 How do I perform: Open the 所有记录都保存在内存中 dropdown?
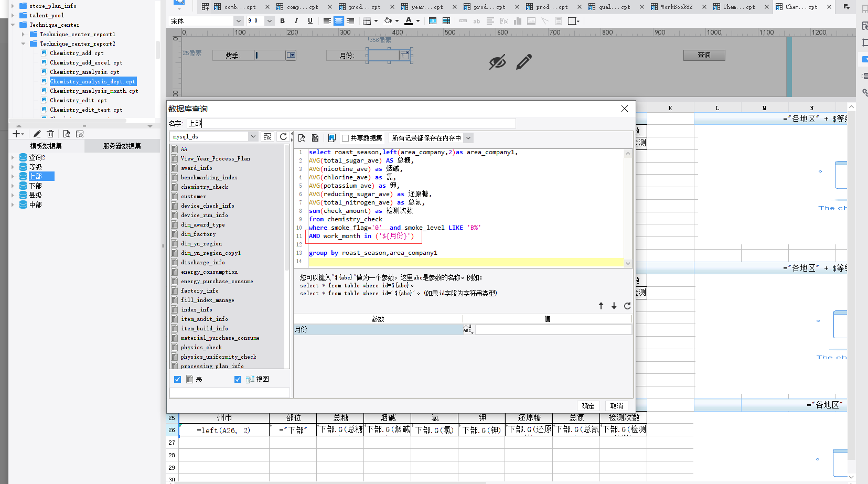point(468,138)
